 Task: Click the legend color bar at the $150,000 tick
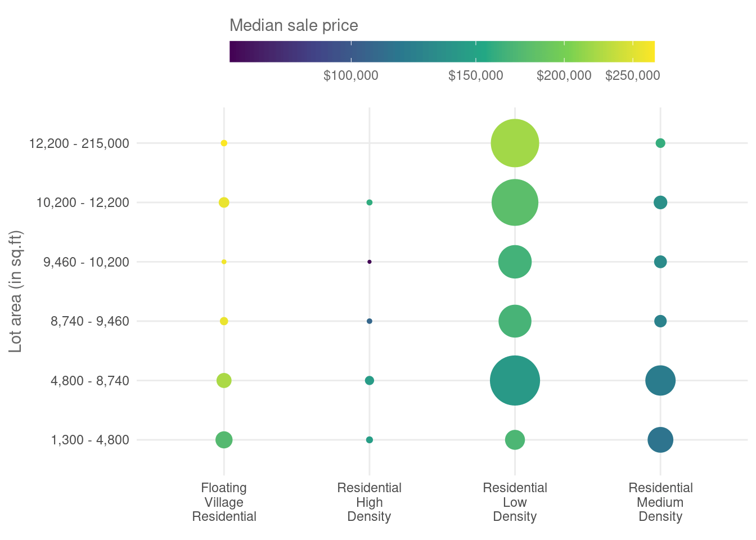pos(476,51)
